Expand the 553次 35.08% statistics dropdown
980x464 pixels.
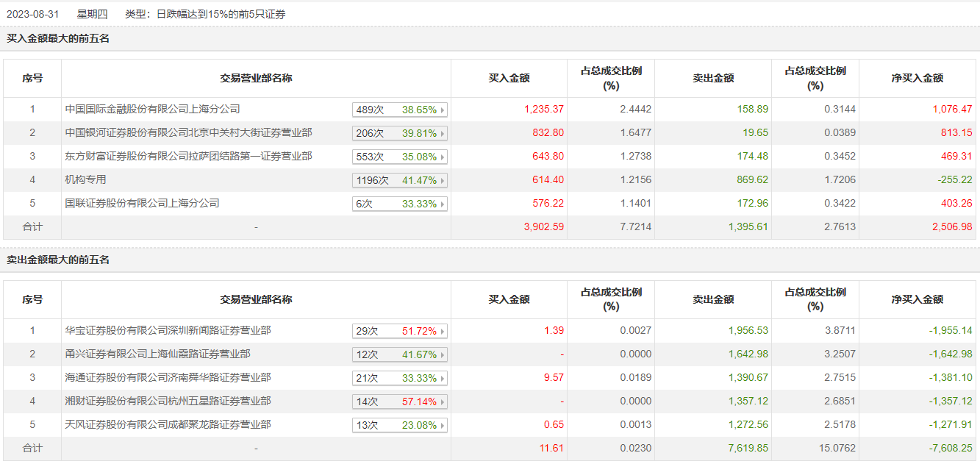443,157
